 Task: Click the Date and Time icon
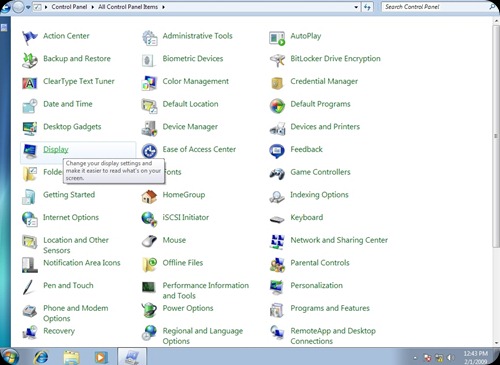[30, 106]
